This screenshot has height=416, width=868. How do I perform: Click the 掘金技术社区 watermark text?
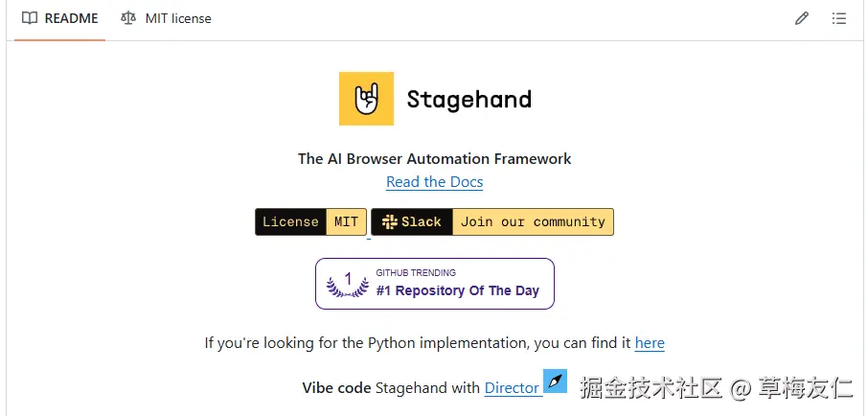click(651, 388)
